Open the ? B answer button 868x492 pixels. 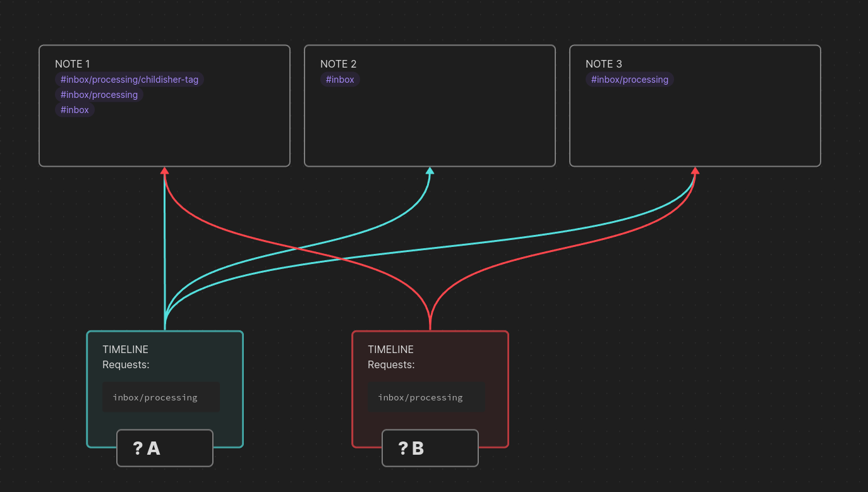430,448
